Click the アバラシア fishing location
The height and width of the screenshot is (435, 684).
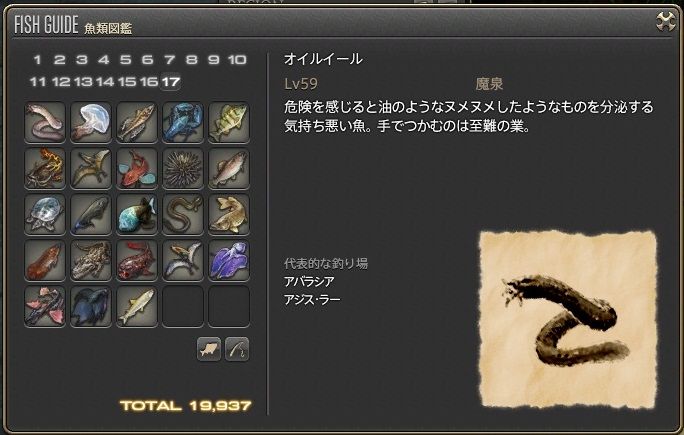click(309, 282)
